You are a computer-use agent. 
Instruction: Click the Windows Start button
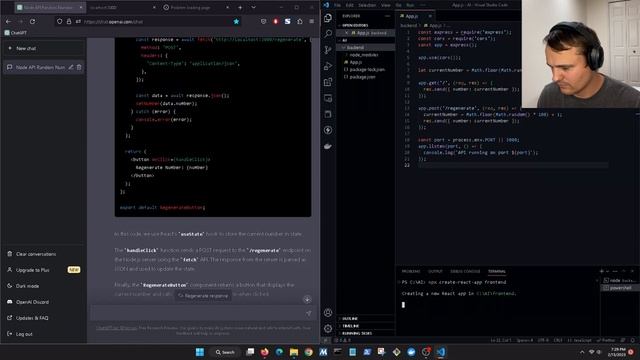[200, 352]
